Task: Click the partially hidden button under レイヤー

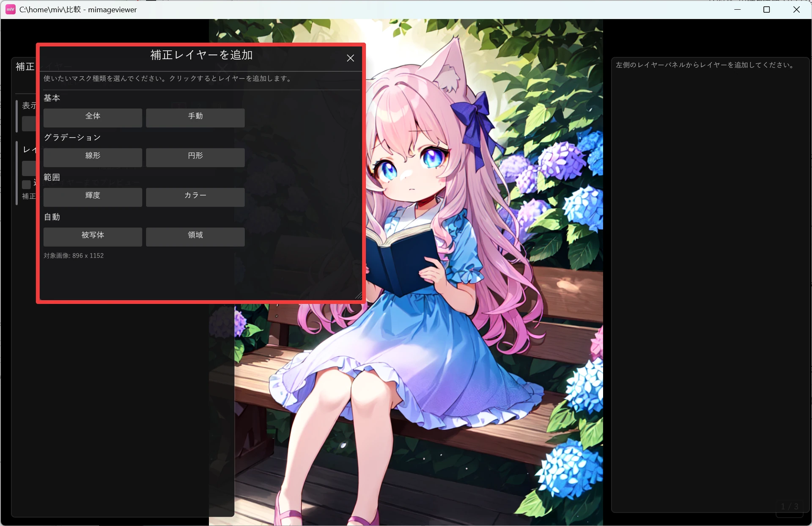Action: 29,168
